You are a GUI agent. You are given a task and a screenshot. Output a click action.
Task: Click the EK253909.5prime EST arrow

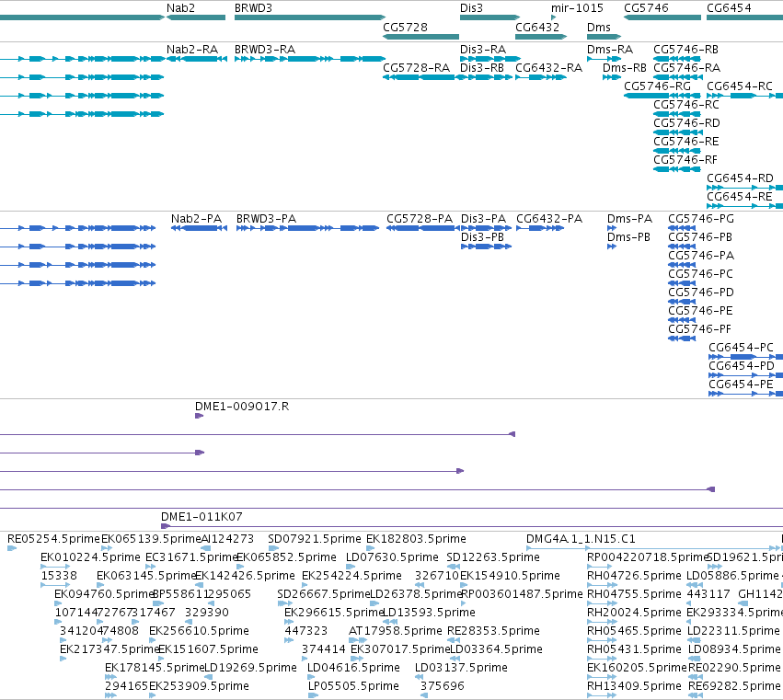(153, 696)
